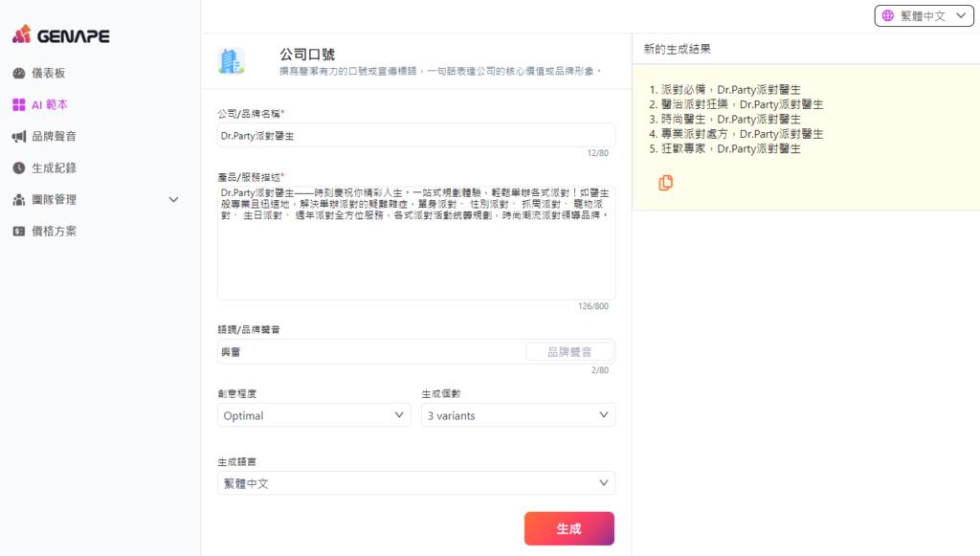Image resolution: width=980 pixels, height=556 pixels.
Task: Click the AI 範本 grid icon
Action: pos(19,104)
